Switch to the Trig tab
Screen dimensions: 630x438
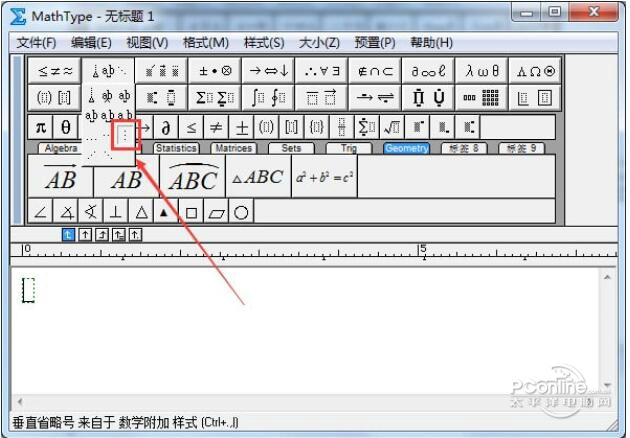click(x=348, y=148)
